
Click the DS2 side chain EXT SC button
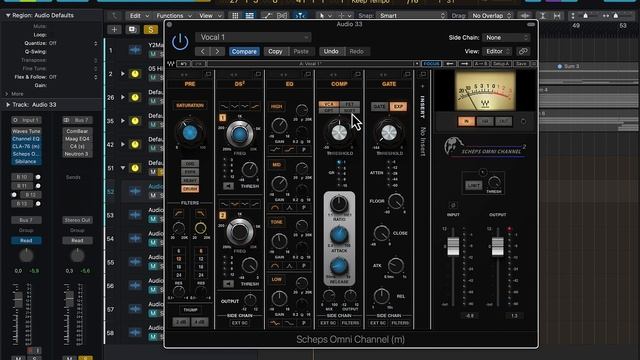point(240,323)
